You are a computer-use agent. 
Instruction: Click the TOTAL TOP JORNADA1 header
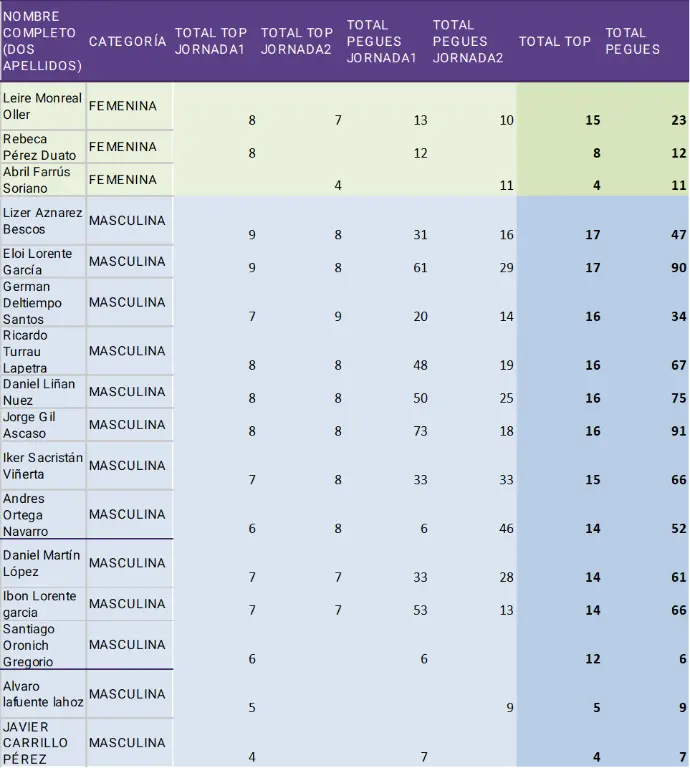point(210,41)
